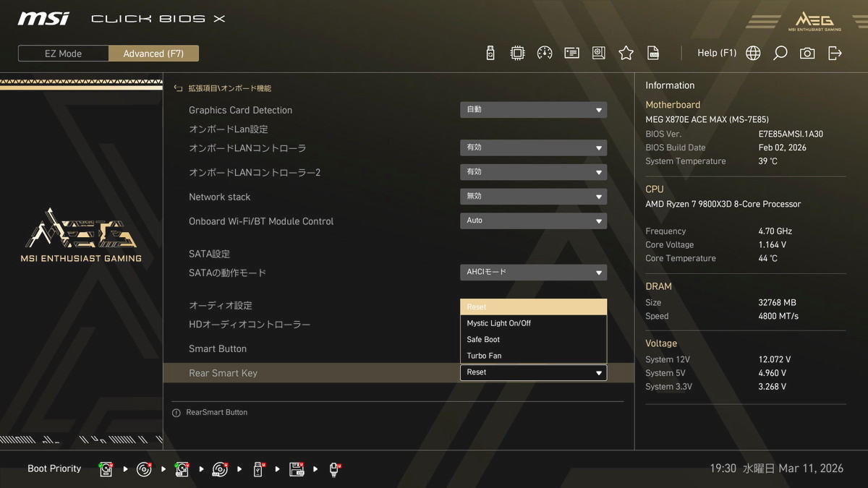Expand the Graphics Card Detection dropdown
868x488 pixels.
coord(533,110)
